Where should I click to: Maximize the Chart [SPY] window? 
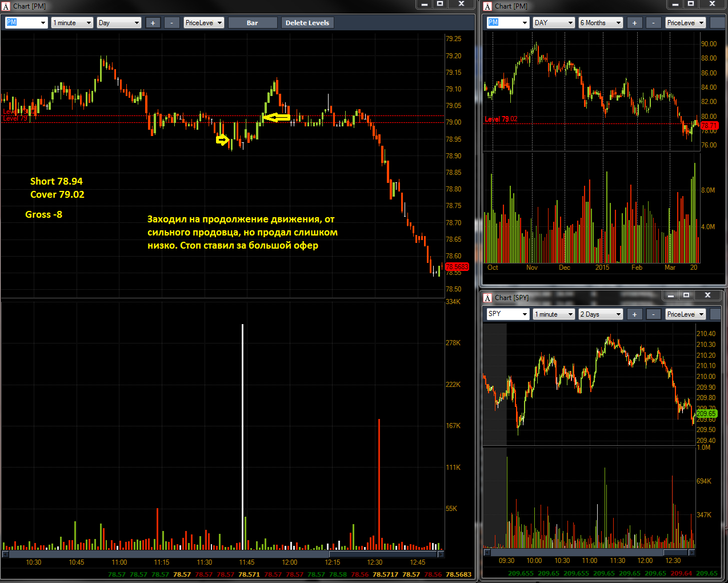[686, 296]
